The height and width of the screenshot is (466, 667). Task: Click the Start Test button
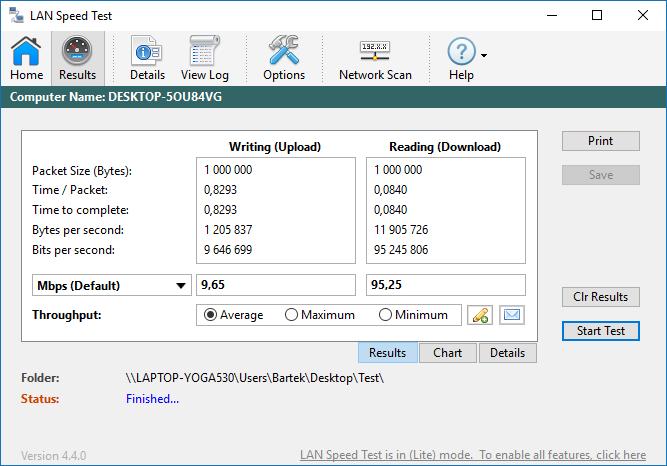pyautogui.click(x=601, y=331)
